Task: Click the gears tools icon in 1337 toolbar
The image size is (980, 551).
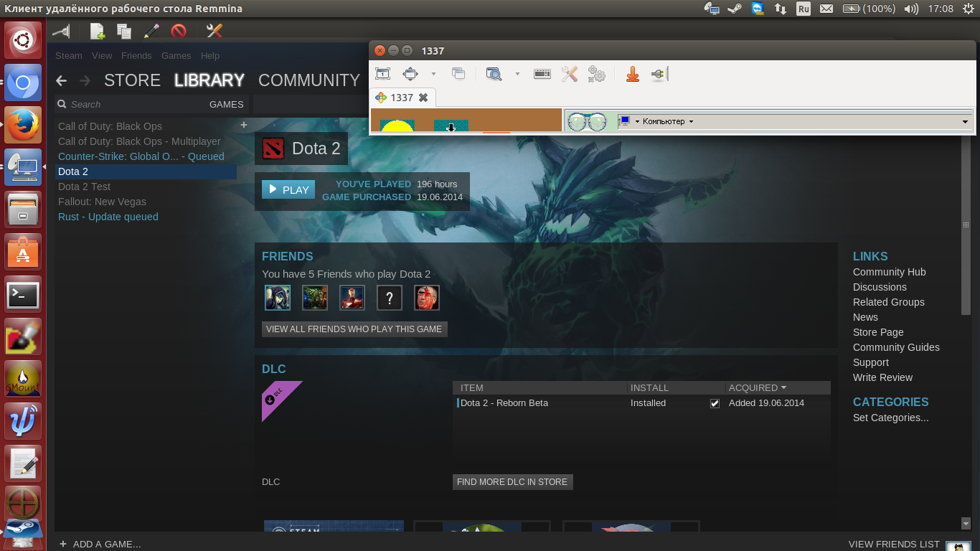Action: [x=596, y=73]
